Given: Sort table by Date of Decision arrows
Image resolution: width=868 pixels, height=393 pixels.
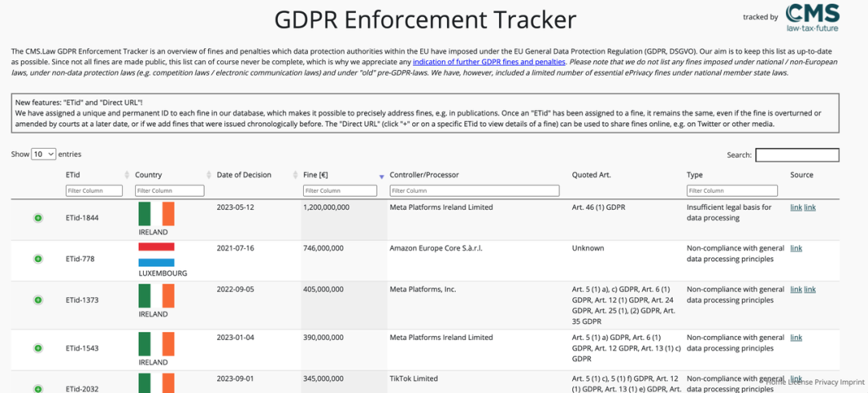Looking at the screenshot, I should 295,175.
